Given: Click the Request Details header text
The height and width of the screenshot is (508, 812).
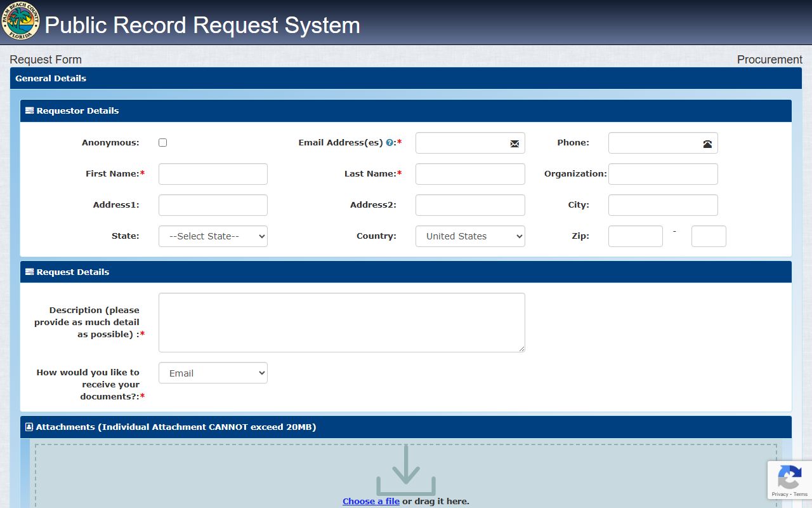Looking at the screenshot, I should click(x=73, y=272).
